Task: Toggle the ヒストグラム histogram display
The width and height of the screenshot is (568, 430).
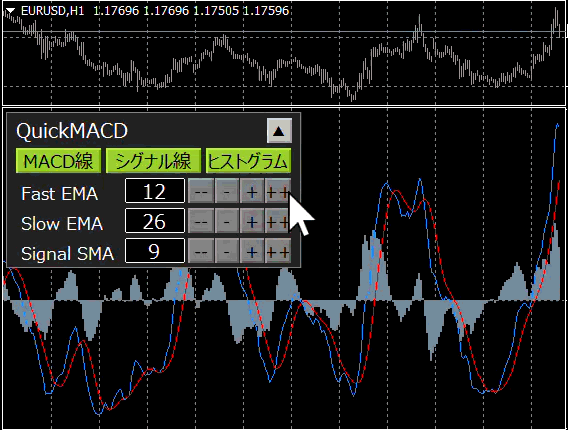Action: 248,160
